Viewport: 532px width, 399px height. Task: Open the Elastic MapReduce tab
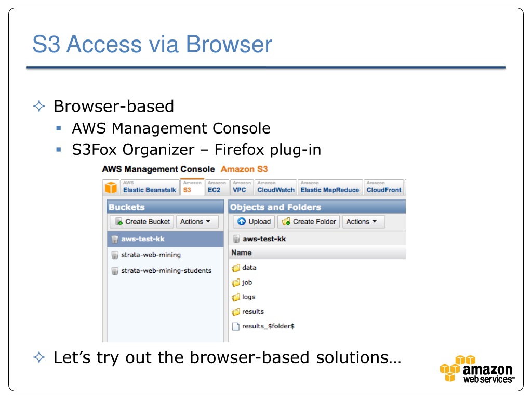330,187
